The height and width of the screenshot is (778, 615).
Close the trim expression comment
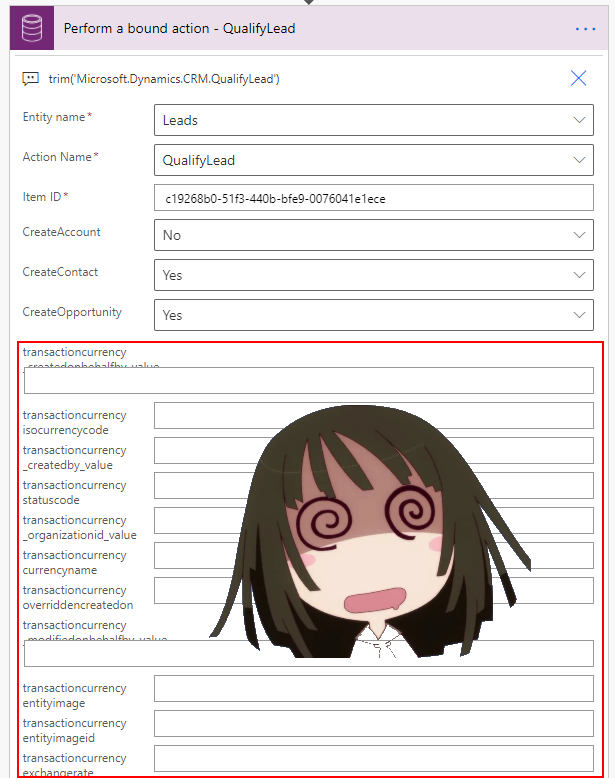pyautogui.click(x=578, y=78)
